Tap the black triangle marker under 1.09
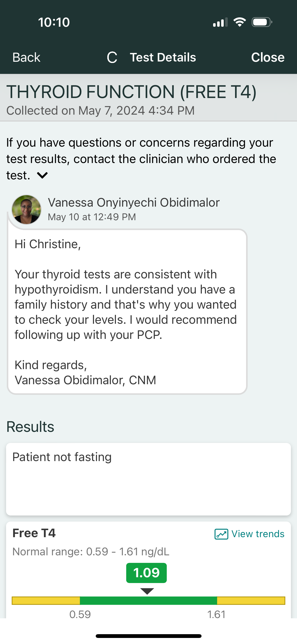The image size is (297, 644). [x=147, y=591]
